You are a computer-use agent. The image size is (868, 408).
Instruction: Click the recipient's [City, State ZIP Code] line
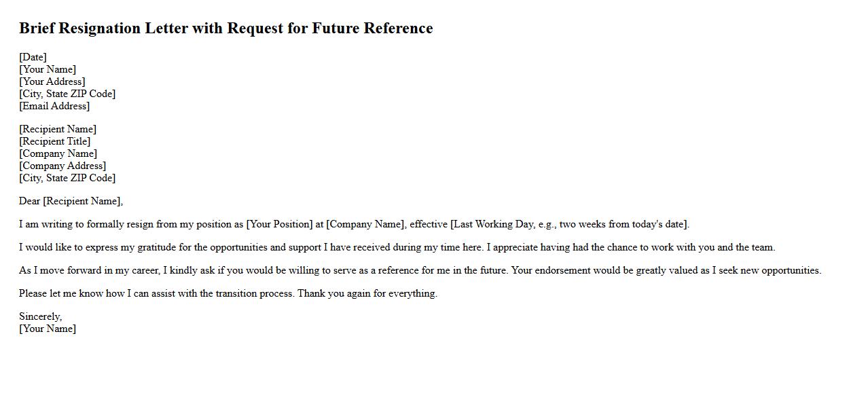coord(67,178)
